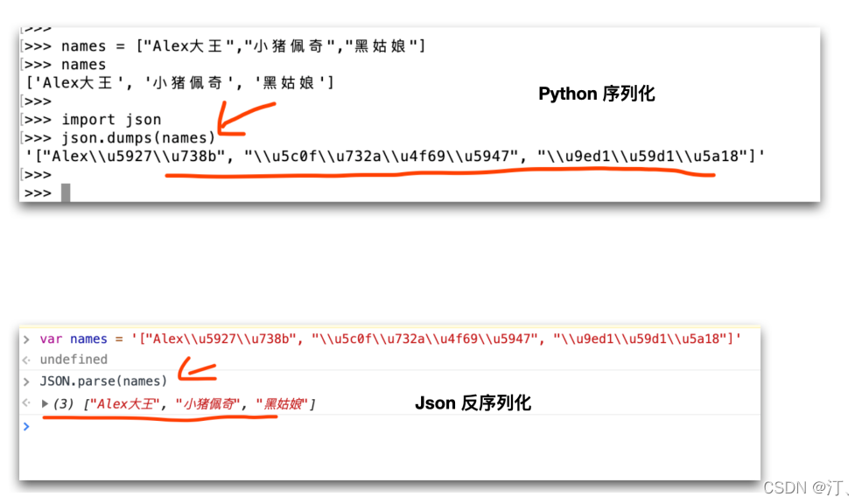Viewport: 862px width, 504px height.
Task: Click the "小猪佩奇" array item in console
Action: pos(207,404)
